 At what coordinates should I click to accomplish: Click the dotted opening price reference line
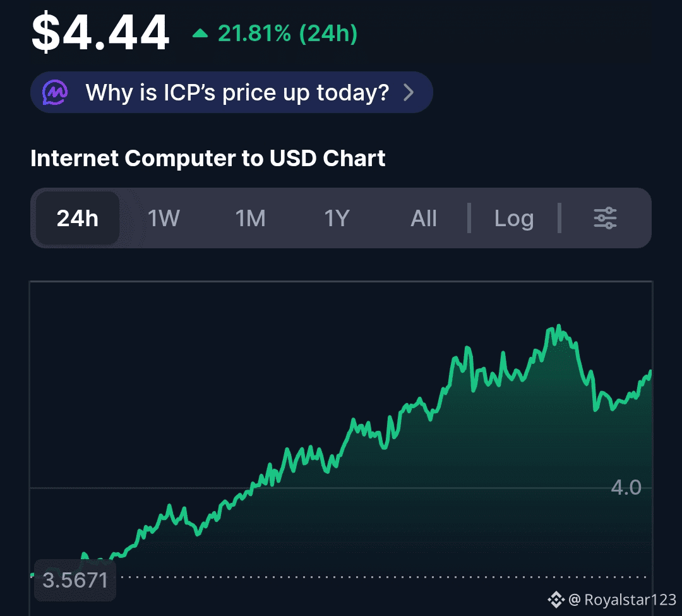379,576
